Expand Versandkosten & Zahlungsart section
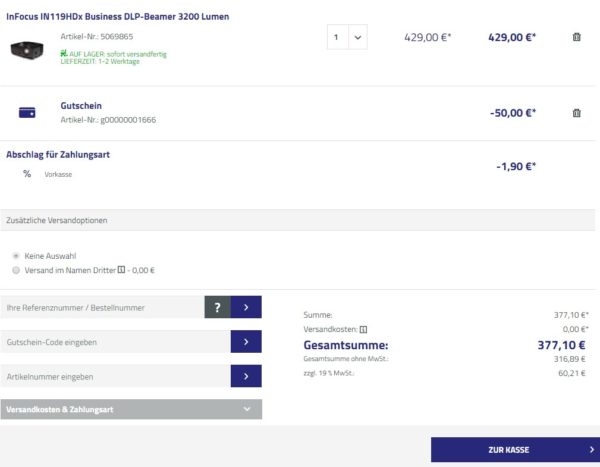Image resolution: width=600 pixels, height=467 pixels. (131, 409)
